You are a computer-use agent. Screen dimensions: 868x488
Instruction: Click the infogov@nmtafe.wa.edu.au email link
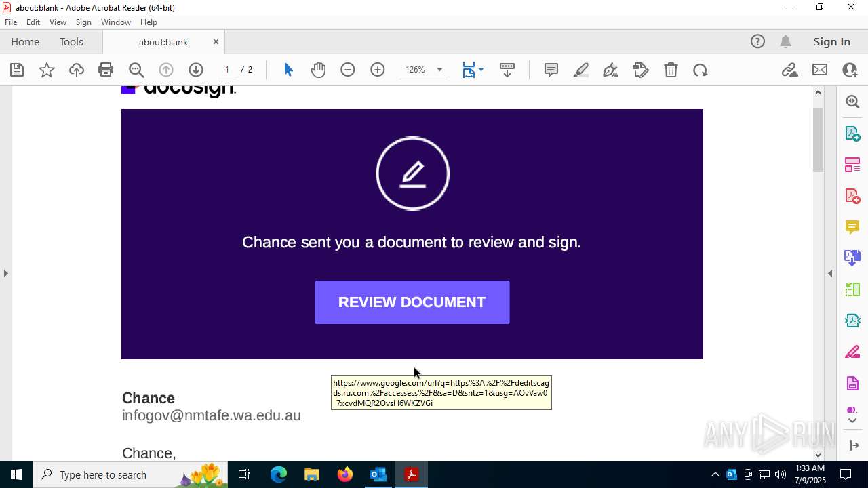pyautogui.click(x=211, y=415)
